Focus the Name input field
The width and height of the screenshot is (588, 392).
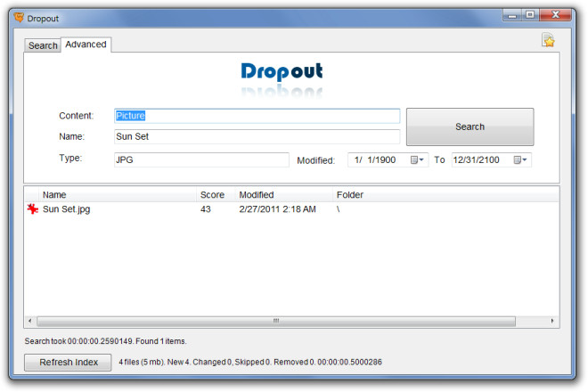point(257,137)
